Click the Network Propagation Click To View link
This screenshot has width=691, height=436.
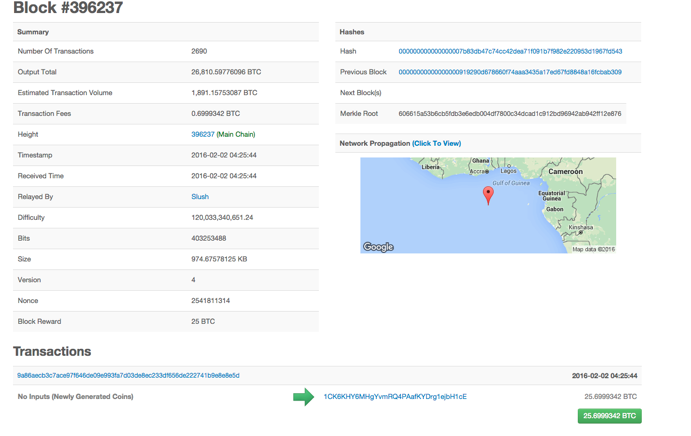(437, 143)
